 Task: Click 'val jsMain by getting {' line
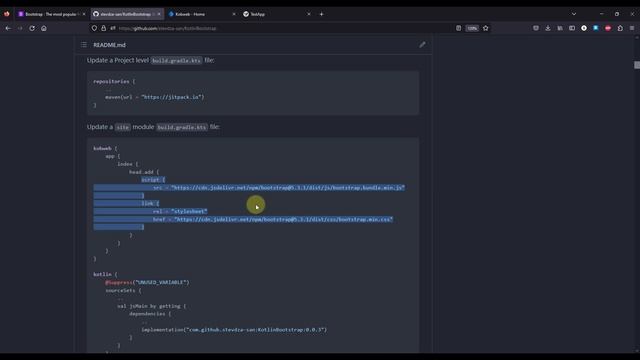coord(151,306)
